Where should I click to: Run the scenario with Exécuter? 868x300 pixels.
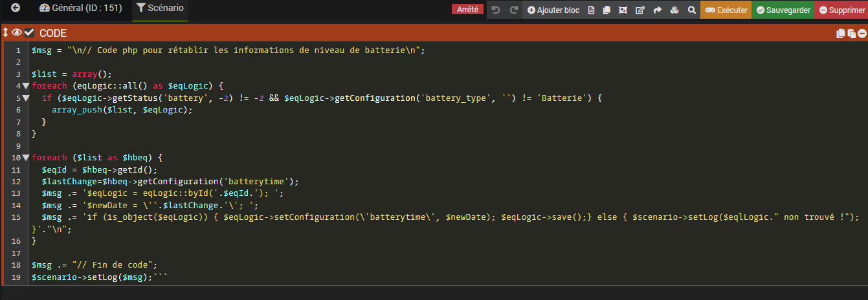(x=726, y=10)
